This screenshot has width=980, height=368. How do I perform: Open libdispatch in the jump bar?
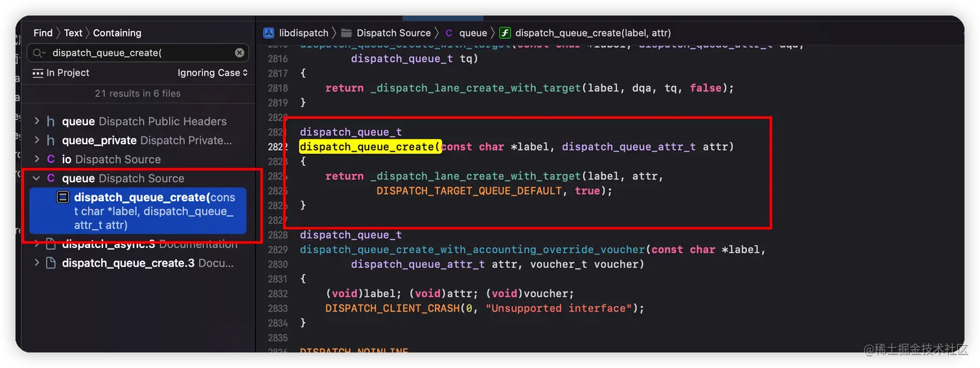coord(303,32)
